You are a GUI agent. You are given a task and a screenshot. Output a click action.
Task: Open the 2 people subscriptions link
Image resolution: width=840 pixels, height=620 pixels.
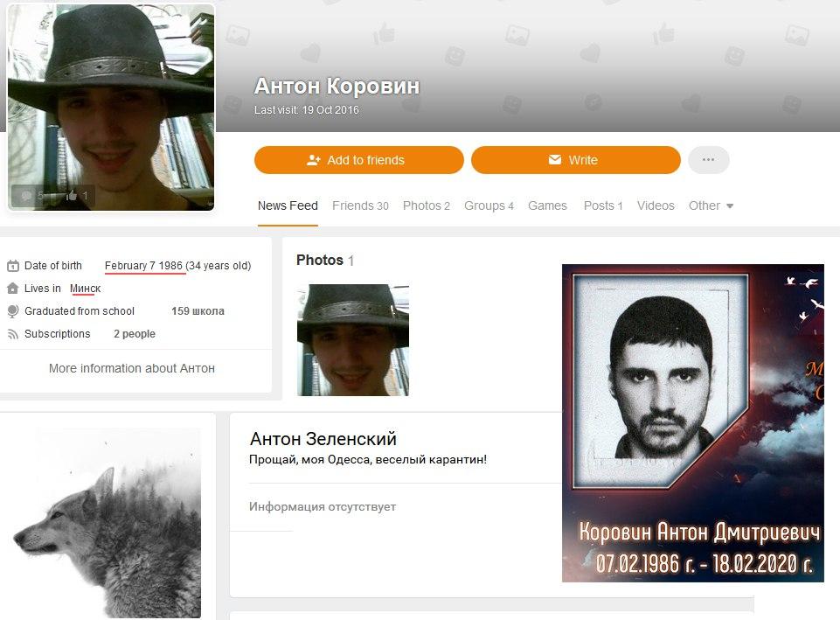pyautogui.click(x=134, y=334)
